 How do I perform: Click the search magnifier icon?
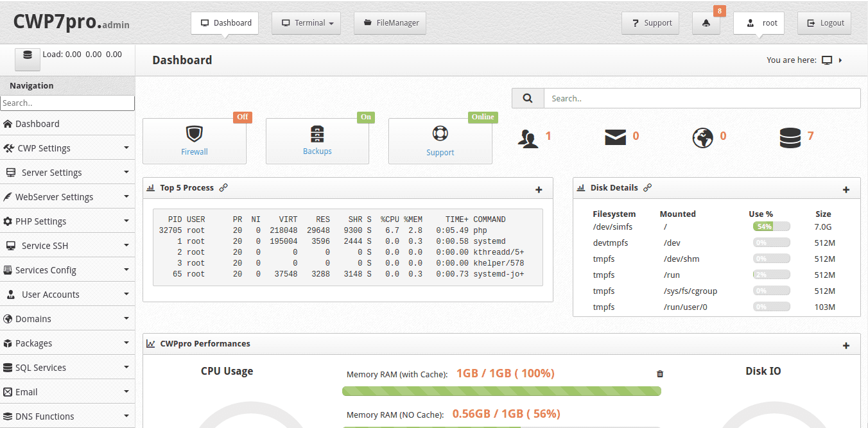tap(528, 98)
